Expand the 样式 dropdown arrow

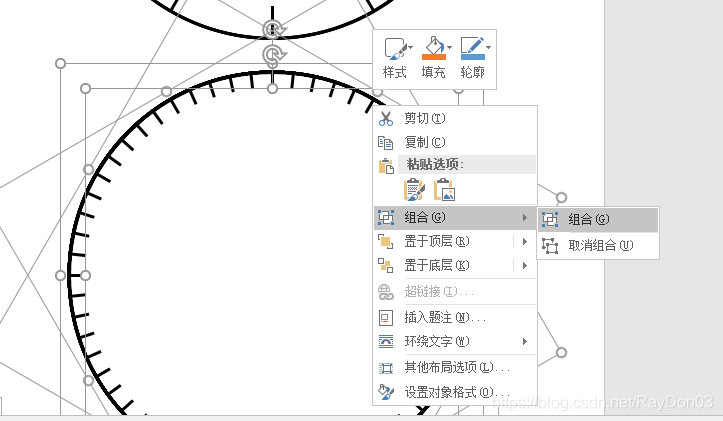[410, 47]
